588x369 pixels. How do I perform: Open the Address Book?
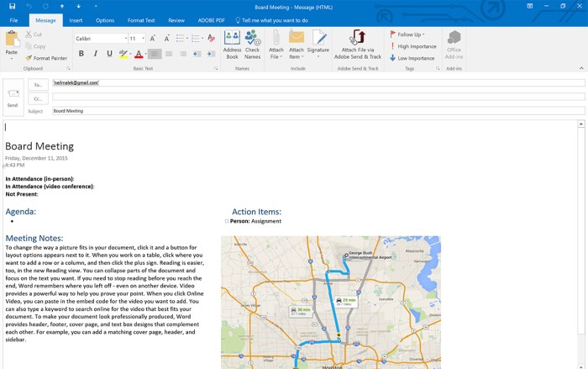pyautogui.click(x=232, y=44)
